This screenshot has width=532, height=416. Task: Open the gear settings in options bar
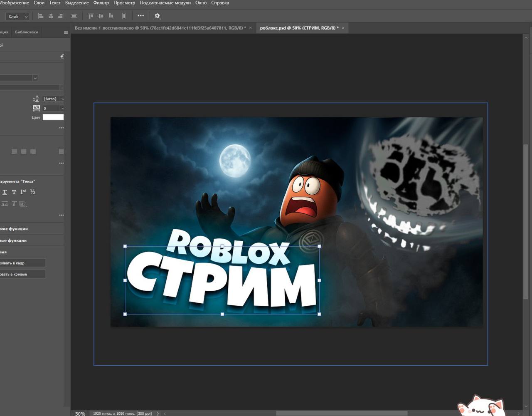tap(157, 16)
